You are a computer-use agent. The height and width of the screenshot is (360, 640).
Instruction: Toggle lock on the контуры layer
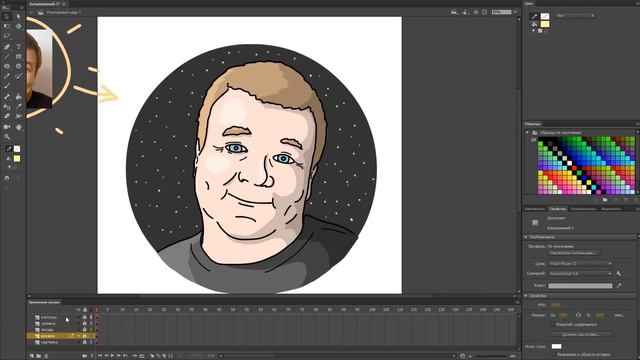coord(84,317)
